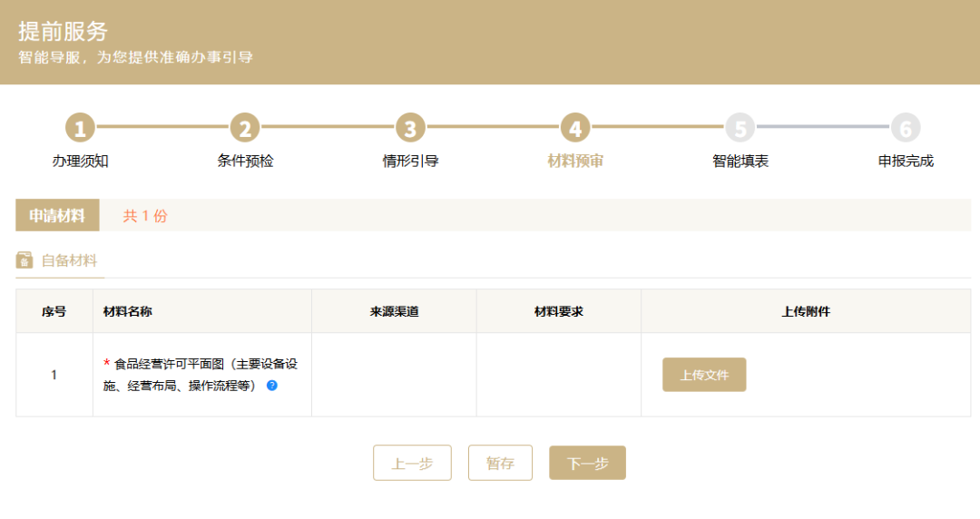Click step 2 circle 条件预检
Screen dimensions: 980x519
coord(245,128)
